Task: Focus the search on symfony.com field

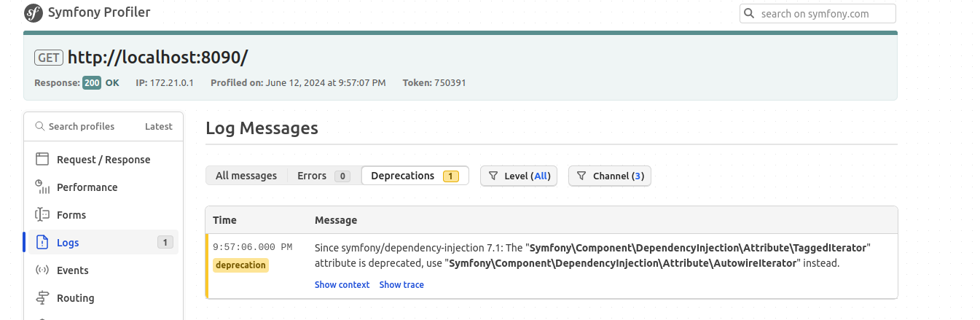Action: (x=825, y=14)
